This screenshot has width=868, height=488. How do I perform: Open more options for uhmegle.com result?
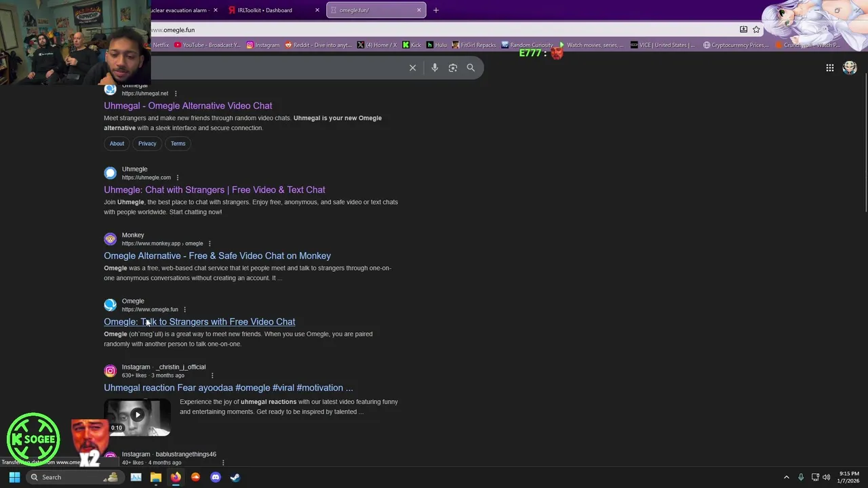click(178, 178)
